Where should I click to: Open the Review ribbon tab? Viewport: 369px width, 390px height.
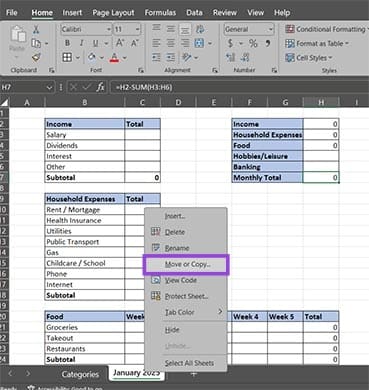[225, 13]
